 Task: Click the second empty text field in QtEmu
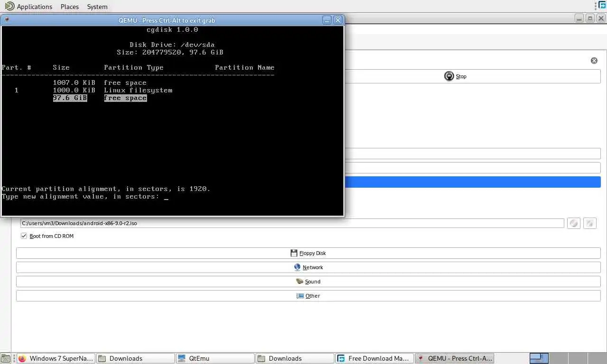[x=472, y=168]
